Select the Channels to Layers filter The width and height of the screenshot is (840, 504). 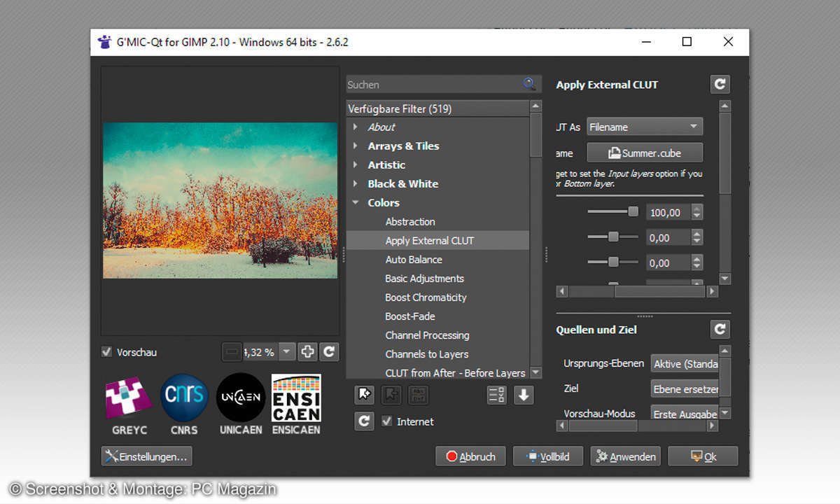426,353
